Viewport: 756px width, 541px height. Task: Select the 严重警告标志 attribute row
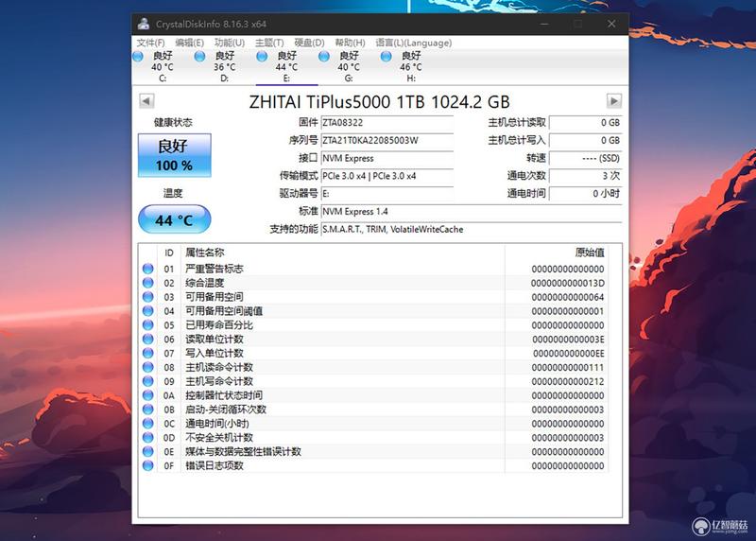373,269
